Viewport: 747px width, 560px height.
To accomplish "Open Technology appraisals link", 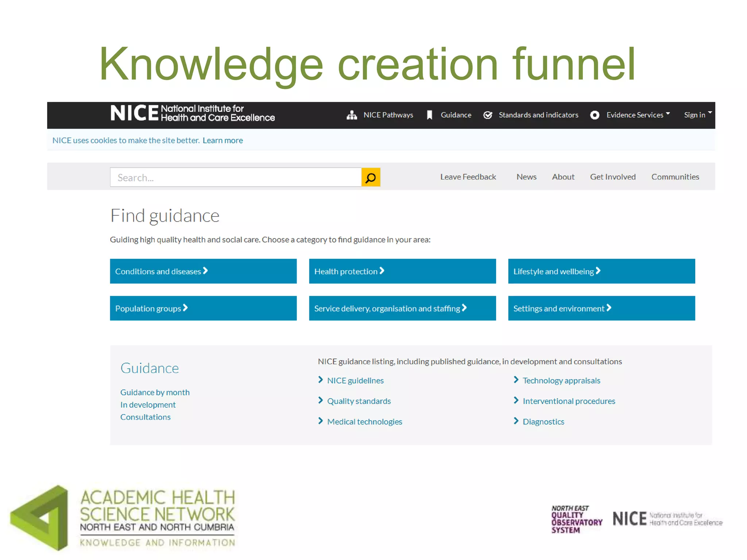I will tap(561, 380).
